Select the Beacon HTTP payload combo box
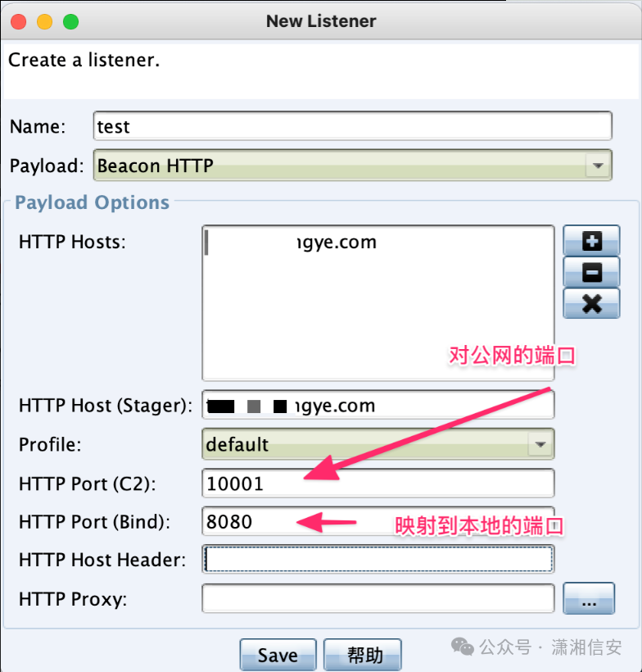Image resolution: width=642 pixels, height=672 pixels. pyautogui.click(x=352, y=165)
